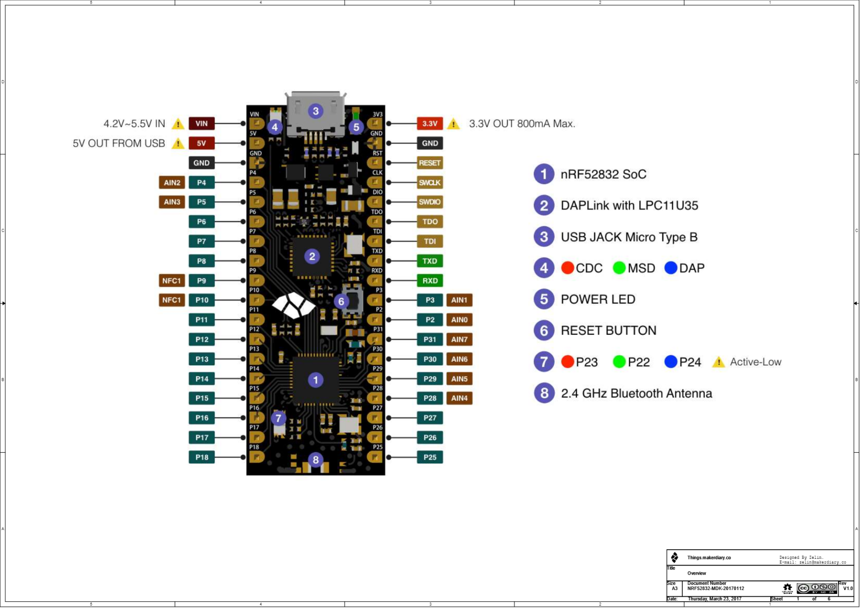Click the makerdiary logo in title block
This screenshot has height=613, width=868.
point(675,557)
